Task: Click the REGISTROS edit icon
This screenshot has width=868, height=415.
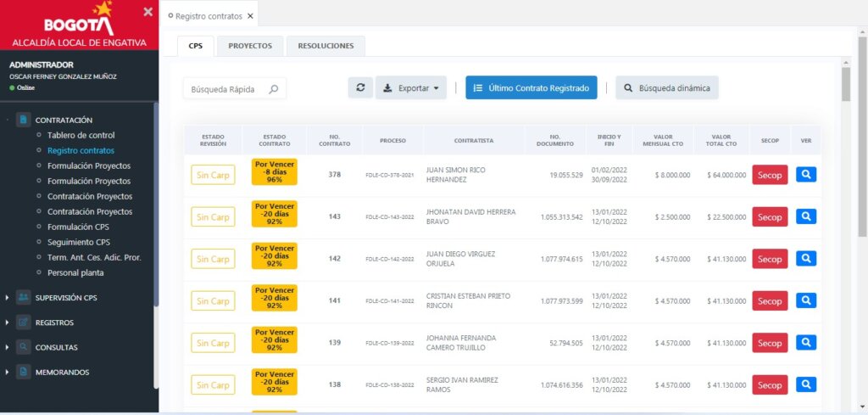Action: click(x=23, y=322)
